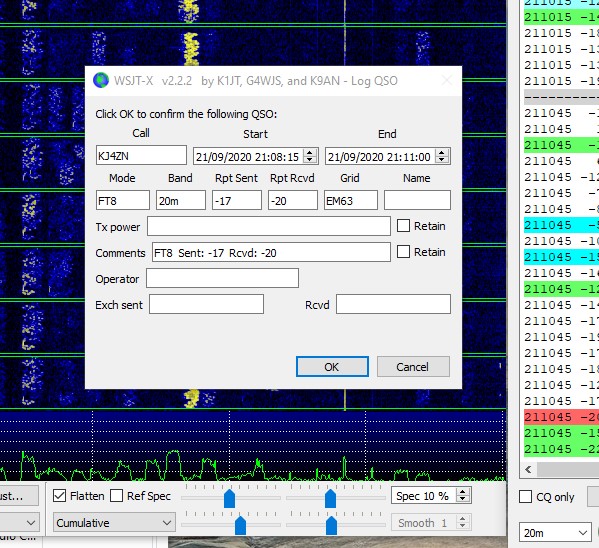
Task: Click the first cyan highlighted 211045 decode row
Action: 561,225
